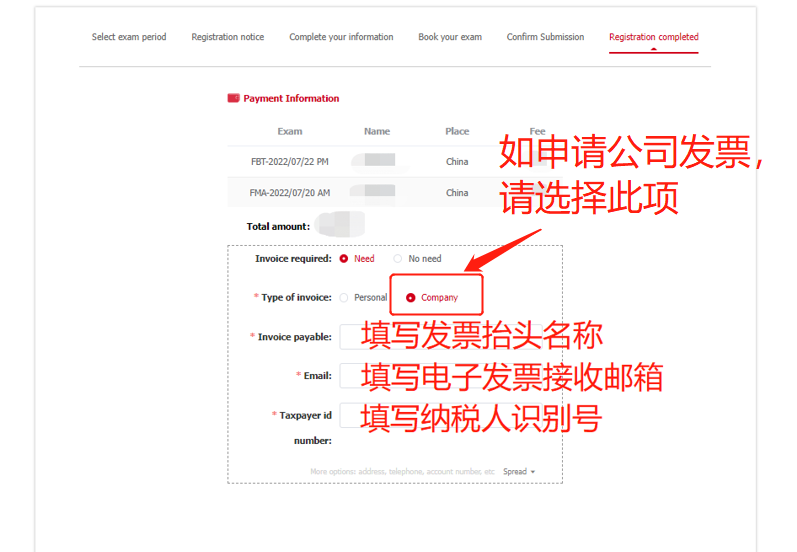
Task: Go to Confirm Submission step
Action: click(545, 37)
